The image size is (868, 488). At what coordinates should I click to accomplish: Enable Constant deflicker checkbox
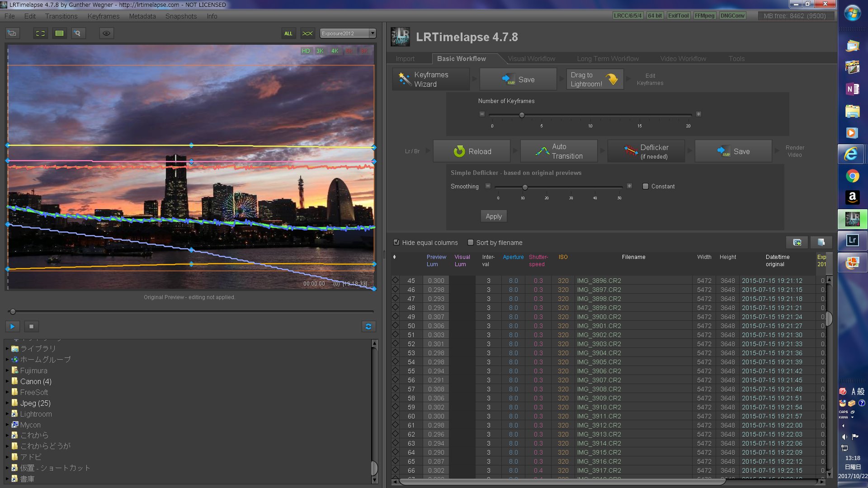point(646,186)
